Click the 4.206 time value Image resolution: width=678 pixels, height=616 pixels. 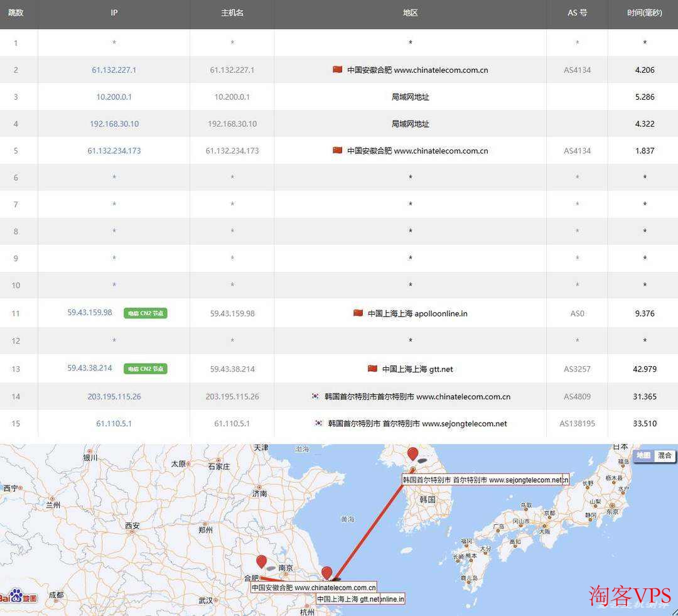[x=645, y=70]
